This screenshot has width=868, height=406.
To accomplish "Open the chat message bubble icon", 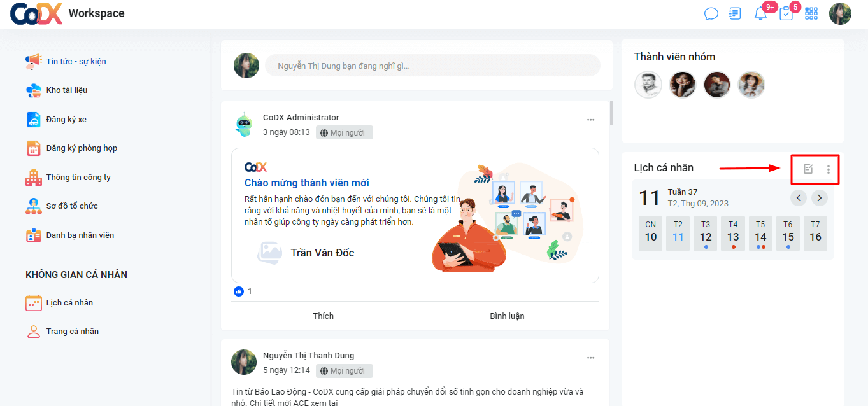I will [711, 13].
